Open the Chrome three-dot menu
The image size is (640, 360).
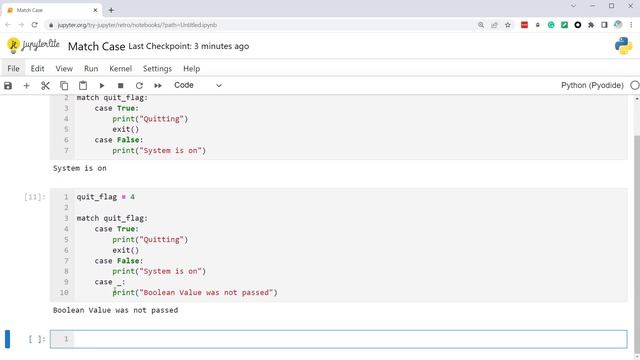click(631, 25)
